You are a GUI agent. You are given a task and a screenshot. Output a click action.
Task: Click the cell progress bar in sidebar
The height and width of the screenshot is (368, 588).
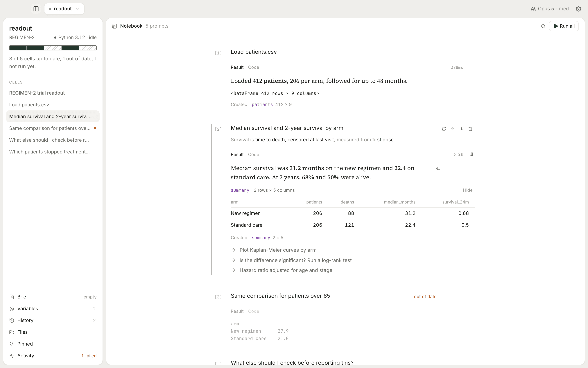(x=53, y=48)
